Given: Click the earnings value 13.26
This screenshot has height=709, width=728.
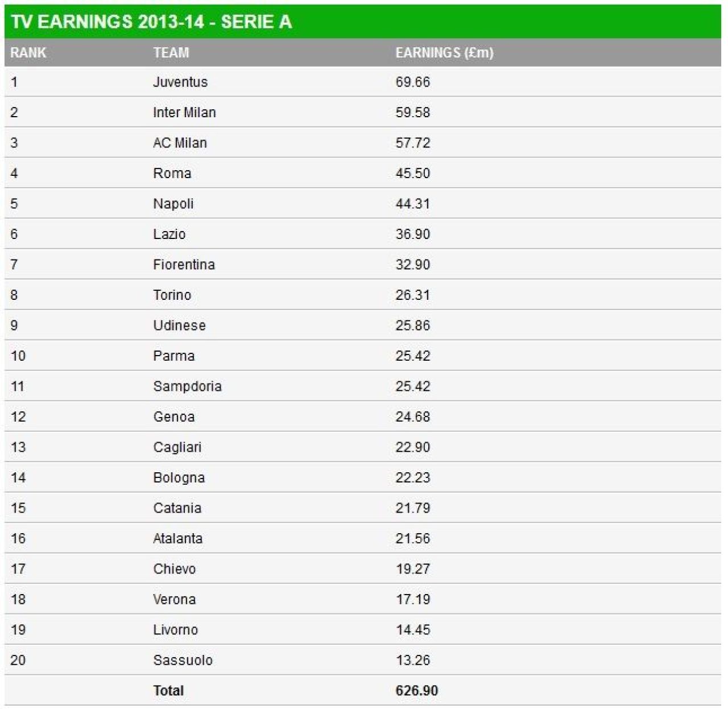Looking at the screenshot, I should [x=413, y=660].
